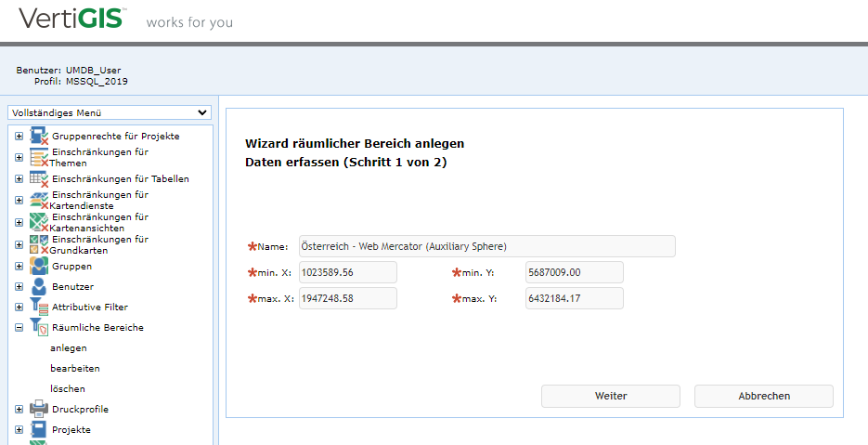
Task: Click the 'works for you' tagline
Action: pos(189,23)
